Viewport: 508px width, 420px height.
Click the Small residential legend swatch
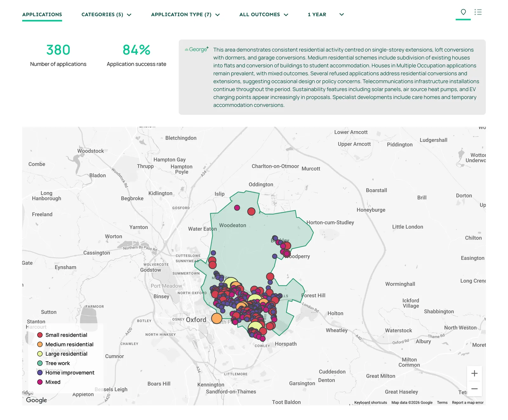[x=40, y=335]
